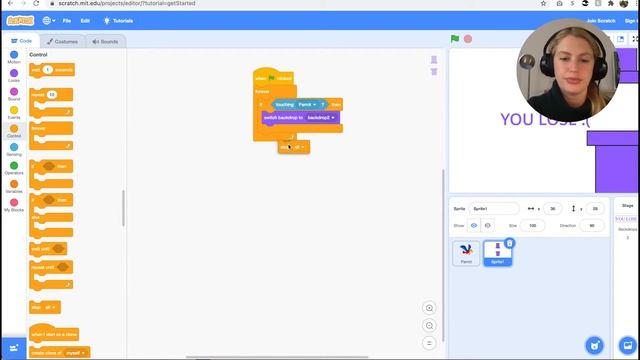Select the Motion block category
640x360 pixels.
point(14,57)
